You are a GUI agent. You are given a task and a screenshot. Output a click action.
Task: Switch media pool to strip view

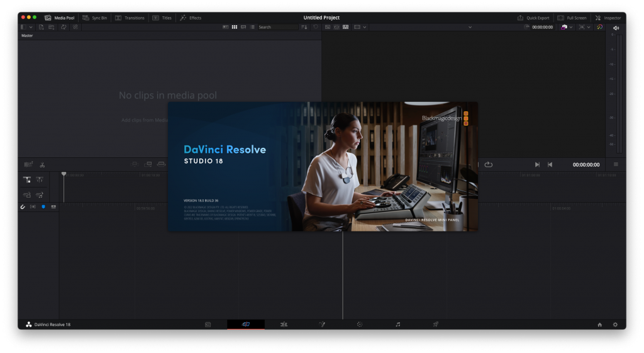click(243, 27)
